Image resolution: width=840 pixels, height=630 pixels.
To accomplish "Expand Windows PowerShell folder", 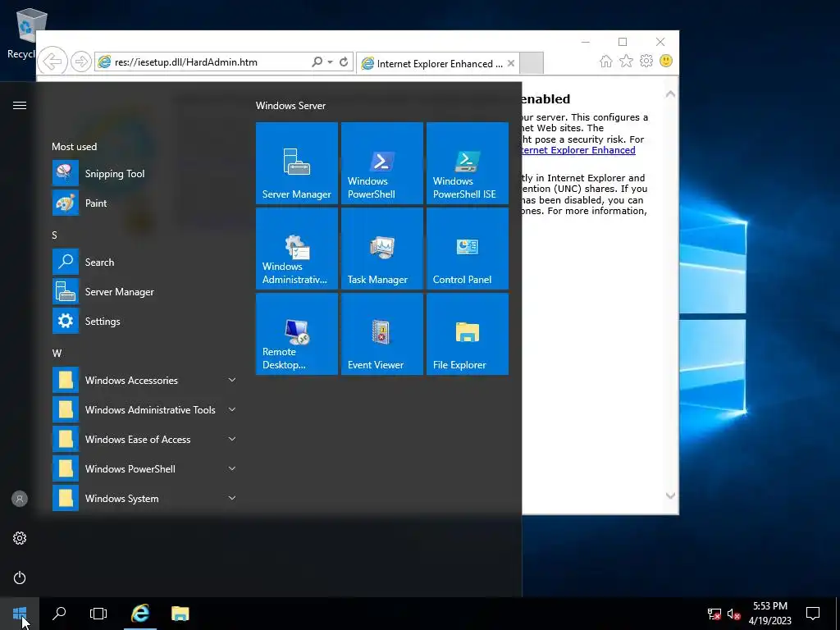I will point(144,468).
